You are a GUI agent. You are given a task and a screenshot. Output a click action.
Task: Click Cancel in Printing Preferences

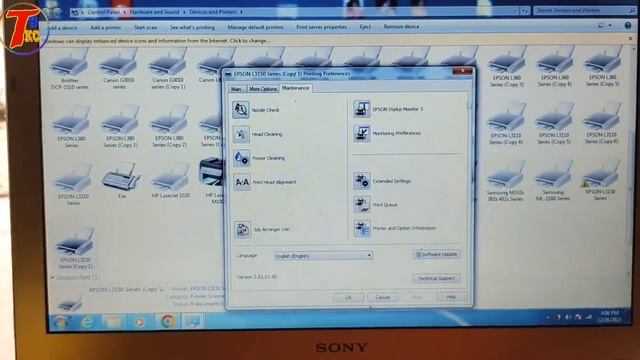383,297
